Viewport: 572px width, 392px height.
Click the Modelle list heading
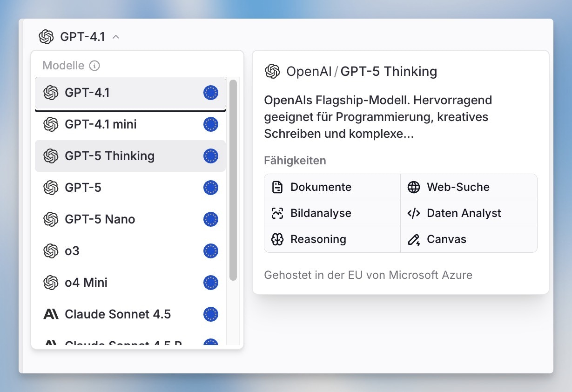click(x=63, y=66)
